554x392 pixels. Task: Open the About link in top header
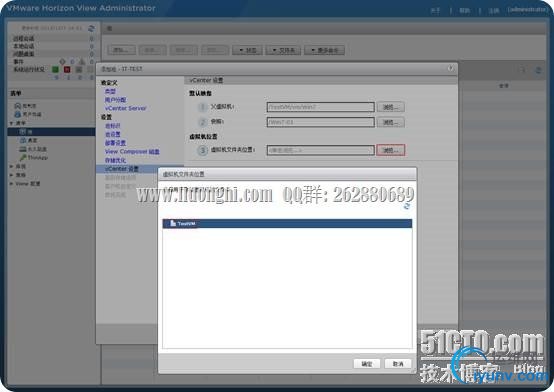[435, 11]
